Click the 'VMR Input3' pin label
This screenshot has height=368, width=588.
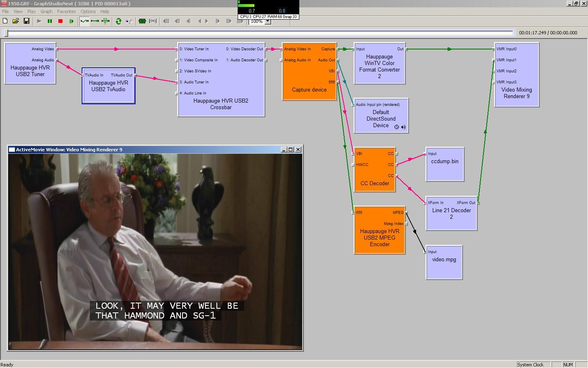tap(506, 82)
